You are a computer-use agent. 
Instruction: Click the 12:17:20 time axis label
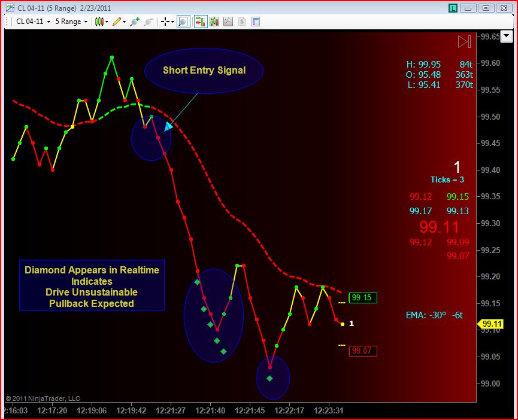[x=52, y=411]
